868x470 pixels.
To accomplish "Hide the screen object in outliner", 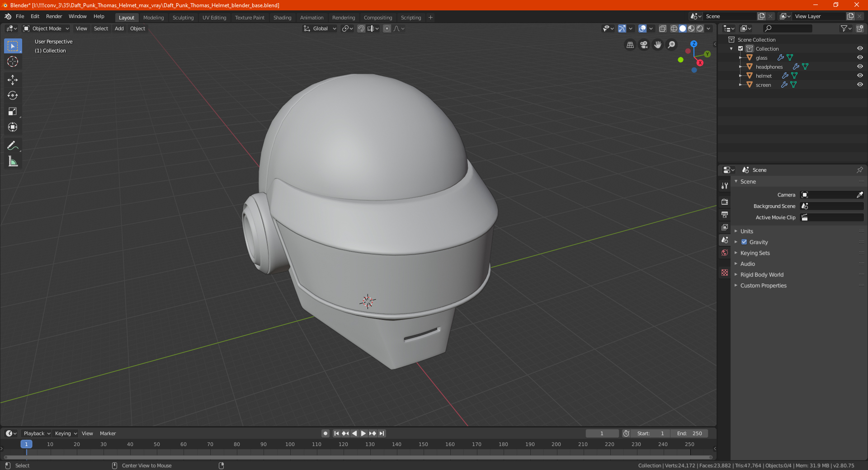I will 860,85.
